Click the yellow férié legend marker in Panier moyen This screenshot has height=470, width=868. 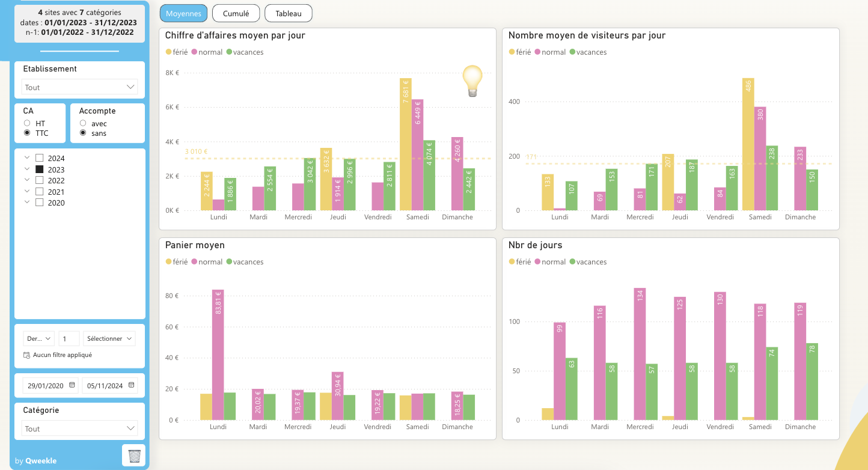[168, 262]
